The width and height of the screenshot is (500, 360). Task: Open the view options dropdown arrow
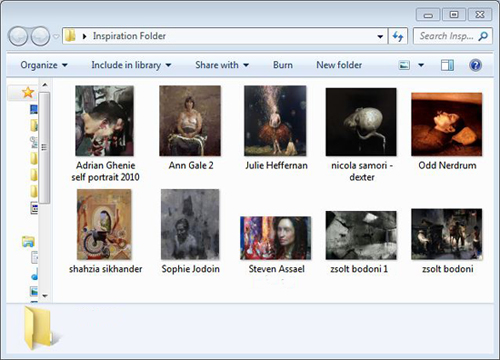421,65
